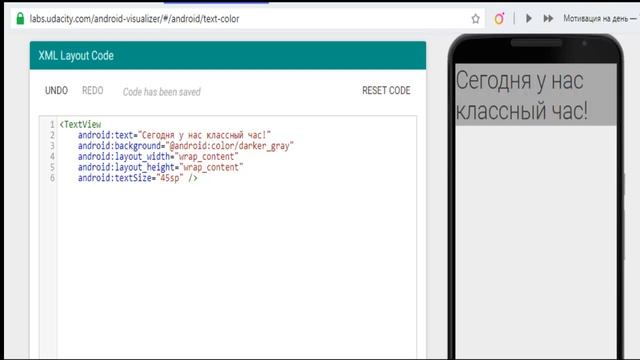Click the <TextView tag on line 1
Screen dimensions: 640x360
click(80, 124)
